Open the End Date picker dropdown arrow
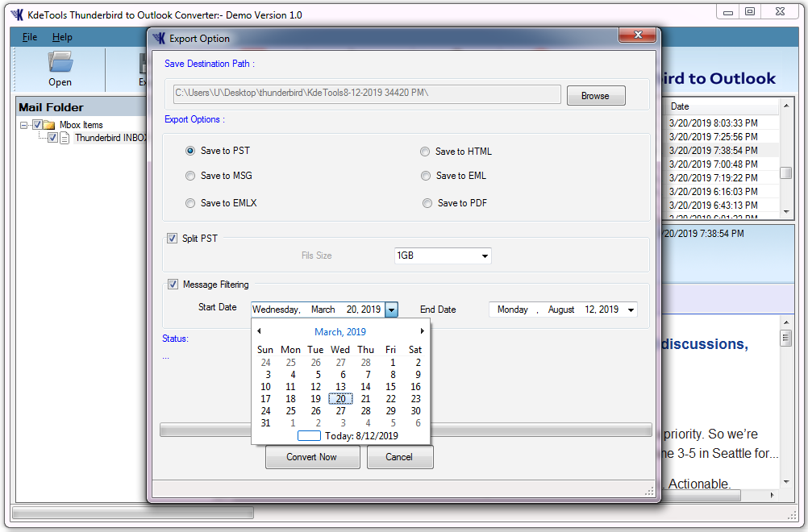The height and width of the screenshot is (532, 808). click(x=631, y=310)
